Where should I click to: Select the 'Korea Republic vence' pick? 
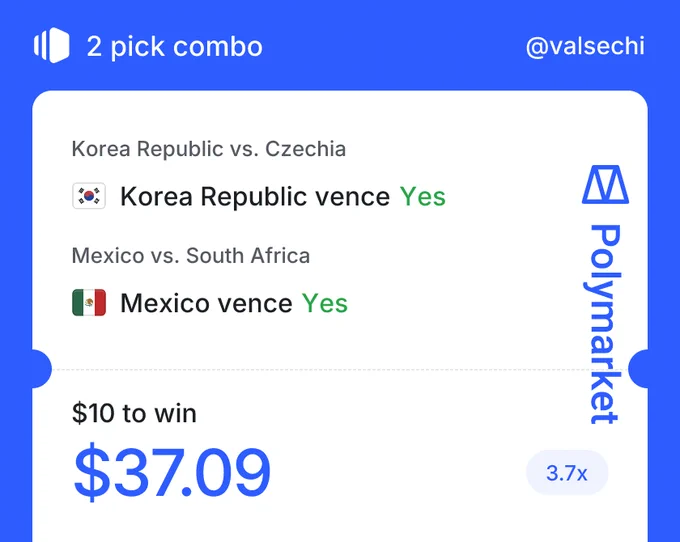click(255, 196)
